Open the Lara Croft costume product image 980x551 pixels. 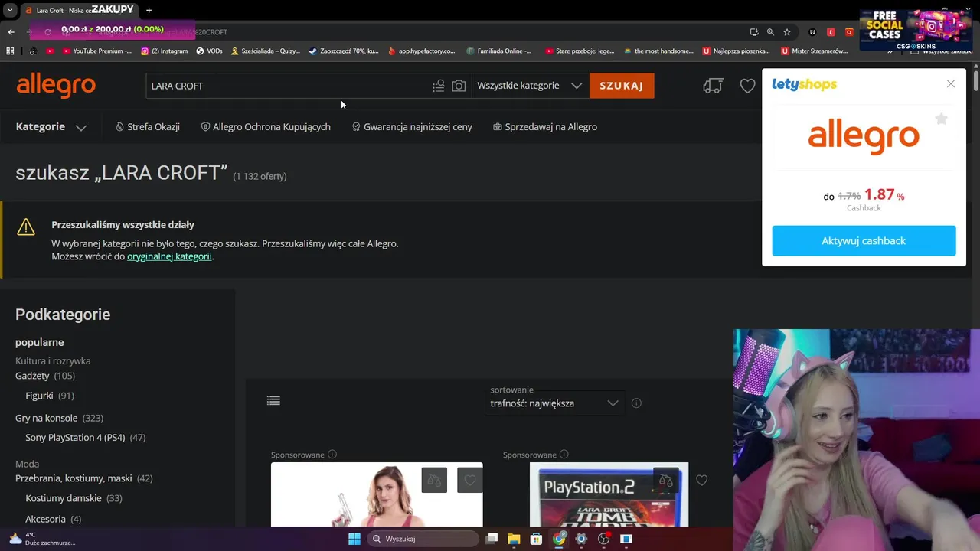(x=377, y=494)
